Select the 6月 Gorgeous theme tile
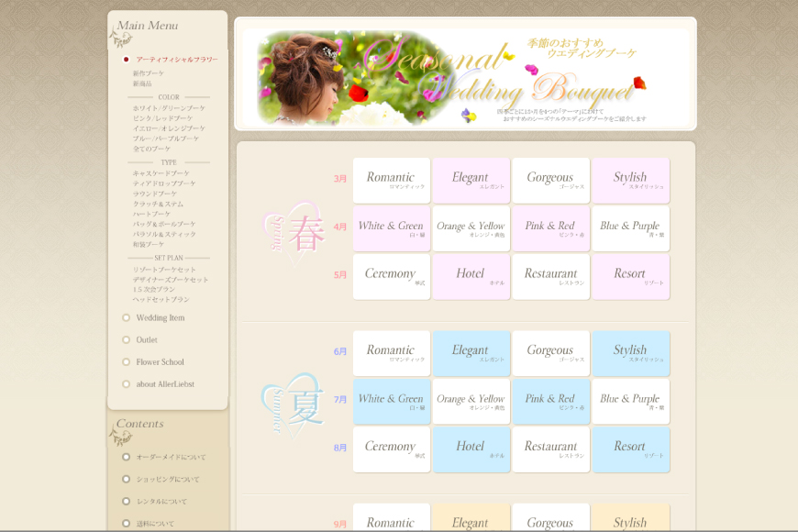 coord(551,353)
